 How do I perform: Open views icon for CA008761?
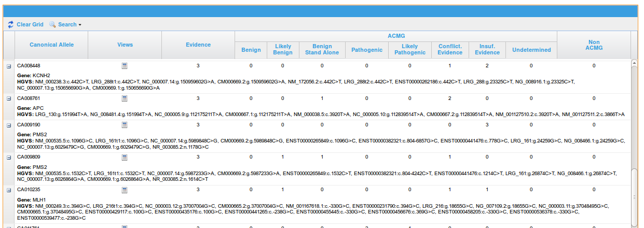click(x=125, y=98)
